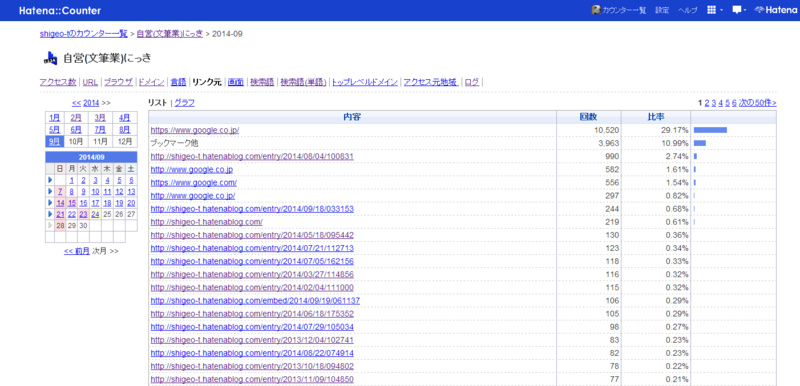Open the アクセス数 tab
Viewport: 800px width, 386px height.
(x=58, y=82)
